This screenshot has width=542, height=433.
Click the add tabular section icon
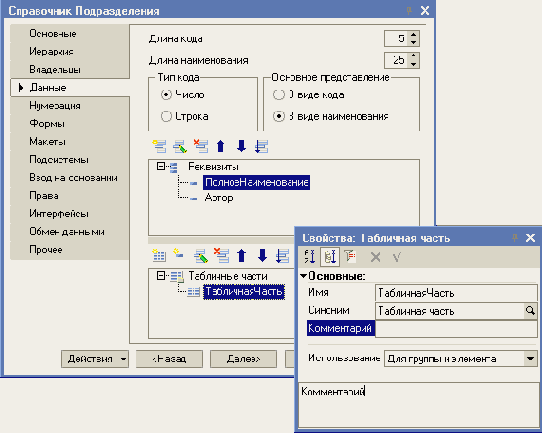tap(159, 255)
